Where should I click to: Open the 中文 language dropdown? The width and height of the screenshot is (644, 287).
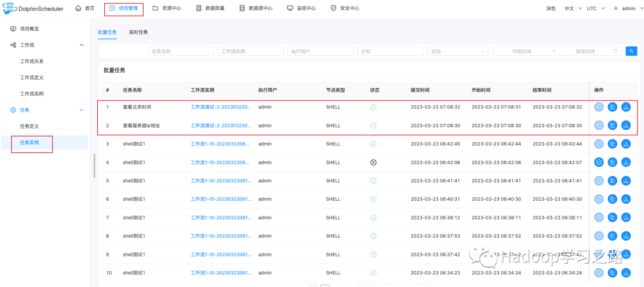point(574,8)
